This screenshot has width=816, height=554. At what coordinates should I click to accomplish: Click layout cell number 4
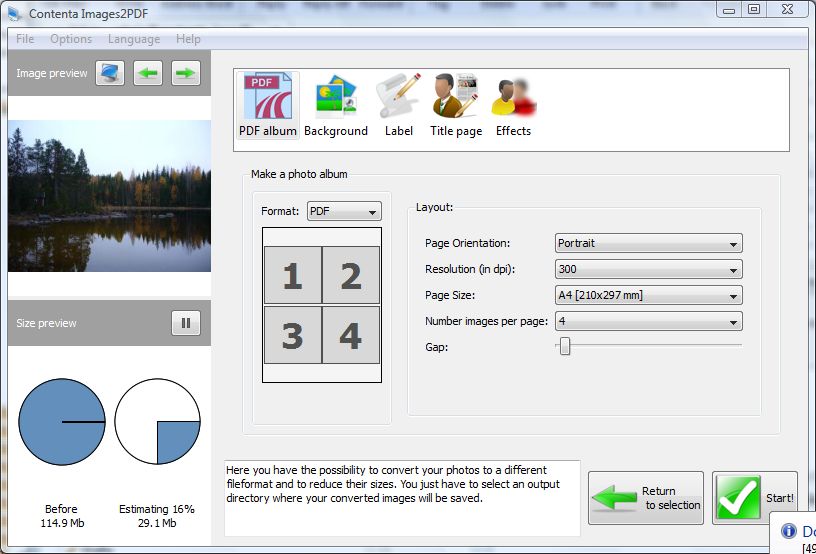click(x=351, y=335)
